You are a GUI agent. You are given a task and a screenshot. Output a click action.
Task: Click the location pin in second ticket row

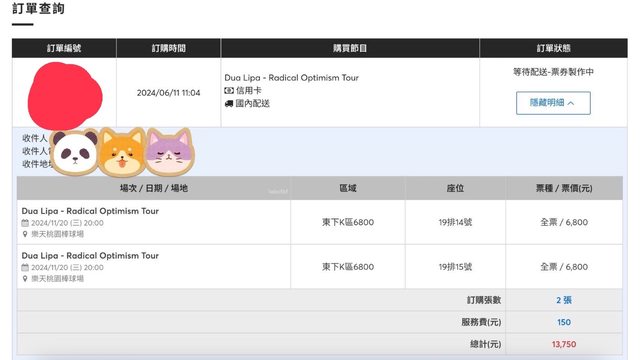pyautogui.click(x=25, y=278)
